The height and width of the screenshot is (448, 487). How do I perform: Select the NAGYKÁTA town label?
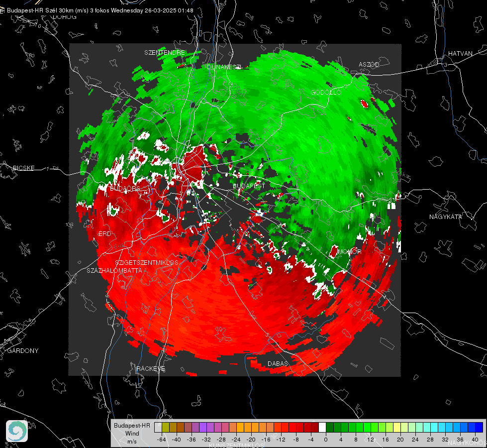point(446,217)
